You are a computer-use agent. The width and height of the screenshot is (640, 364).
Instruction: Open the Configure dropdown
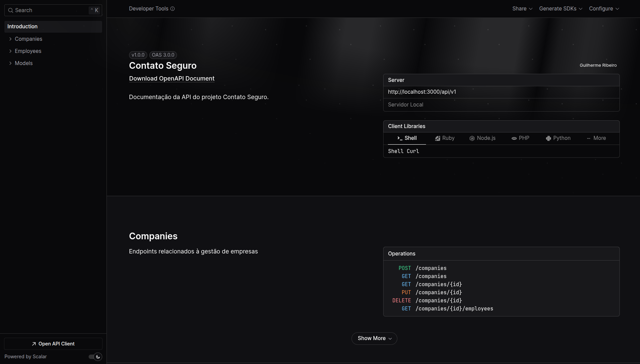point(604,9)
